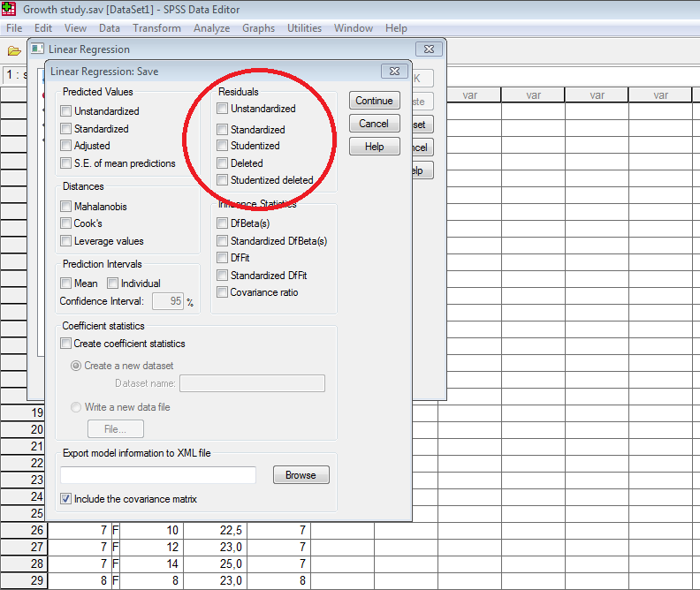
Task: Check Unstandardized under Residuals
Action: pos(223,109)
